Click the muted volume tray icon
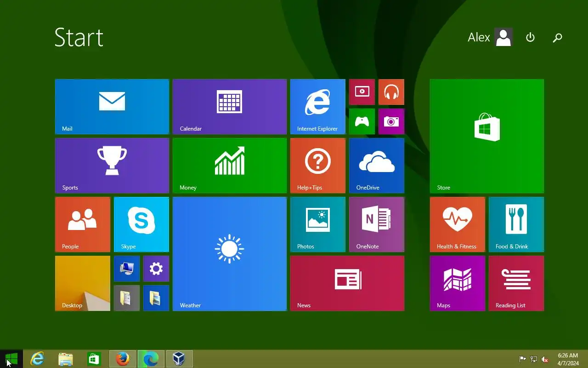This screenshot has height=368, width=588. 545,359
